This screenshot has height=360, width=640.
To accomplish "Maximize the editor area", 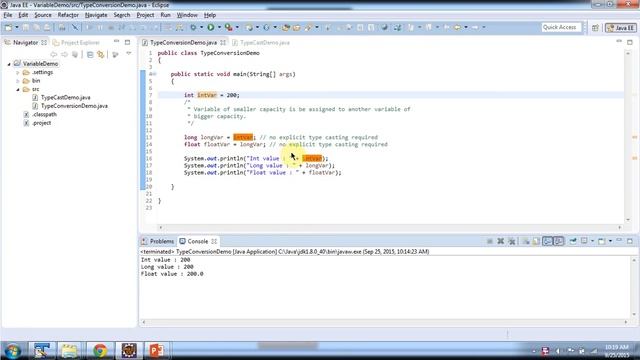I will click(630, 42).
